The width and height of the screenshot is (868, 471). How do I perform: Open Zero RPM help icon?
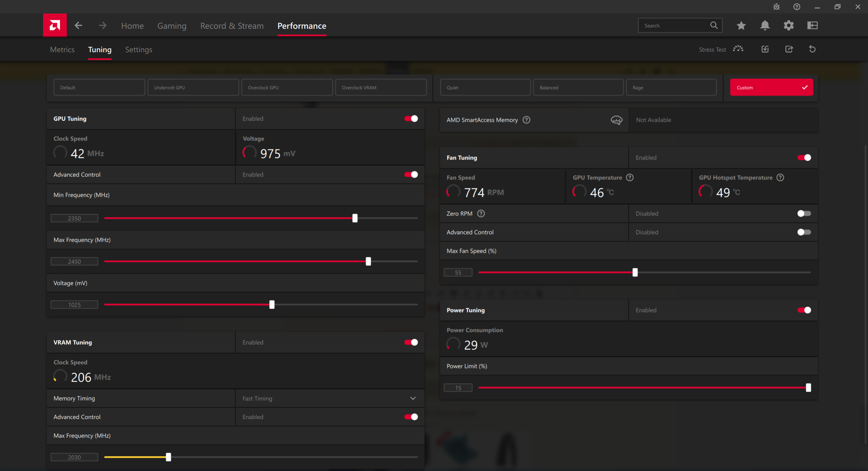click(x=481, y=213)
